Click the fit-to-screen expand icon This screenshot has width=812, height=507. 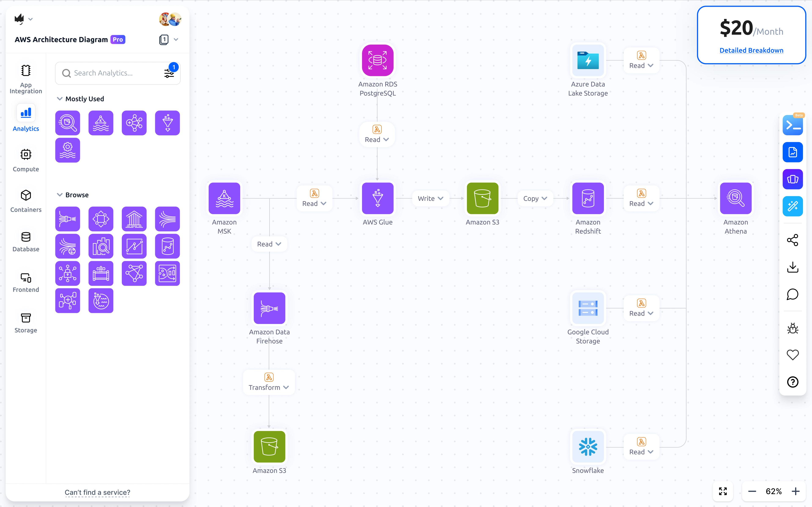coord(723,491)
